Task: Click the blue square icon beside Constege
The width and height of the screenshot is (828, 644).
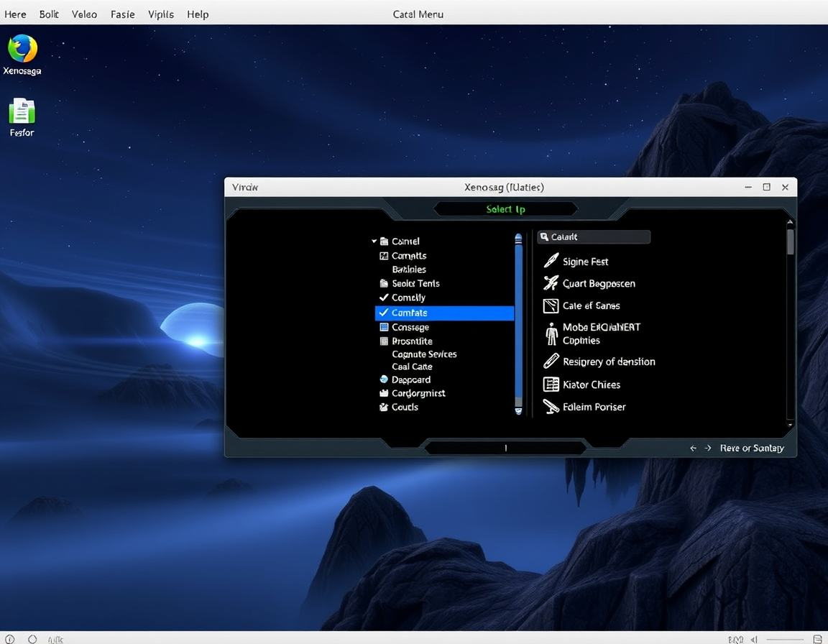Action: click(x=384, y=327)
